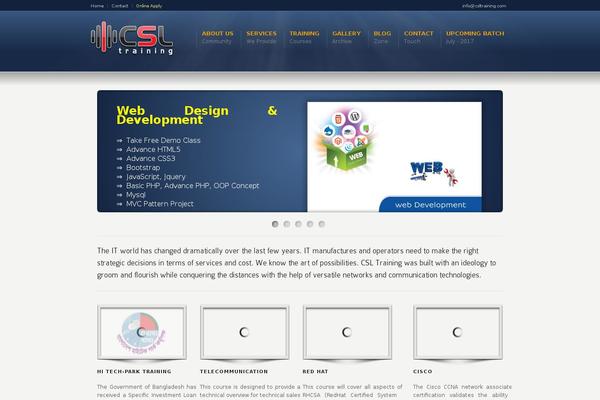Select the fourth slider pagination dot
The width and height of the screenshot is (600, 400).
tap(310, 224)
